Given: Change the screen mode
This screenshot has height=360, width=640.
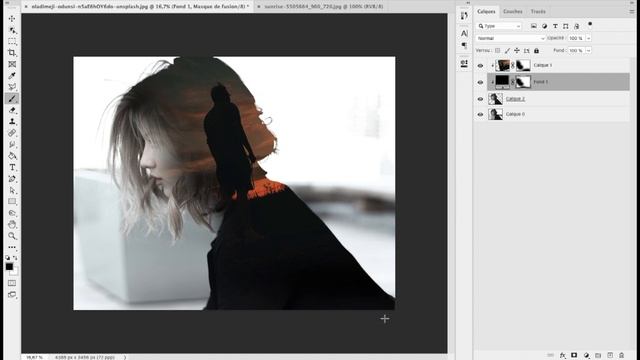Looking at the screenshot, I should pyautogui.click(x=12, y=295).
